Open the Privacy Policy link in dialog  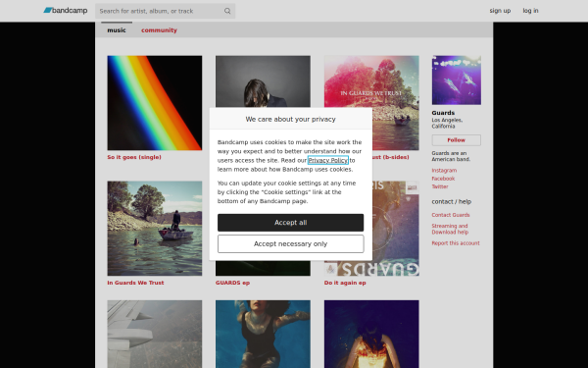pos(328,160)
